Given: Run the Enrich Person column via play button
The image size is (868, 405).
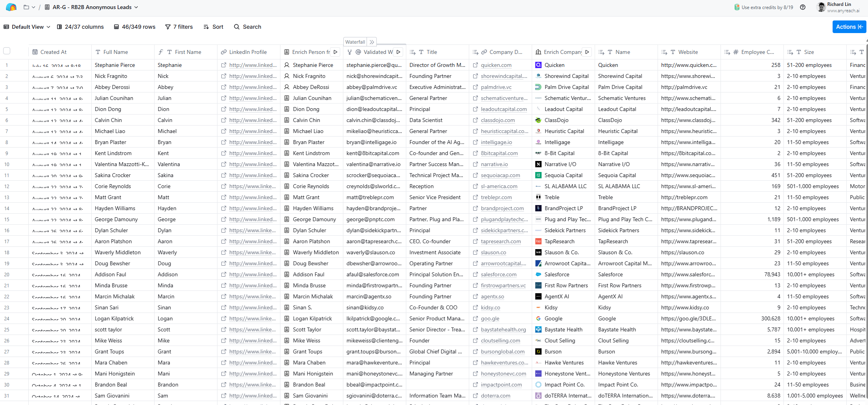Looking at the screenshot, I should pos(335,52).
